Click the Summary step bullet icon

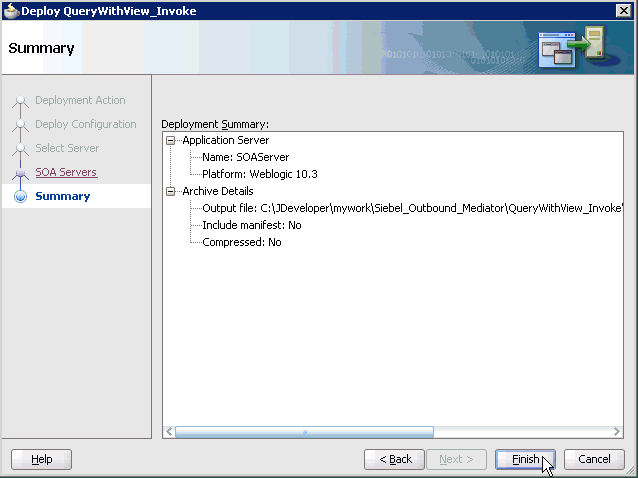pyautogui.click(x=20, y=196)
